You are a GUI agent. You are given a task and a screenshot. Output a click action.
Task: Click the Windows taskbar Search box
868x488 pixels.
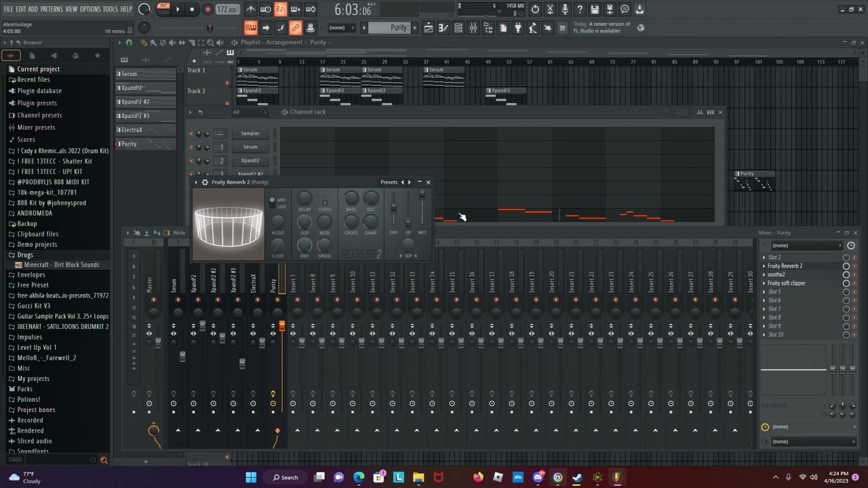(285, 477)
